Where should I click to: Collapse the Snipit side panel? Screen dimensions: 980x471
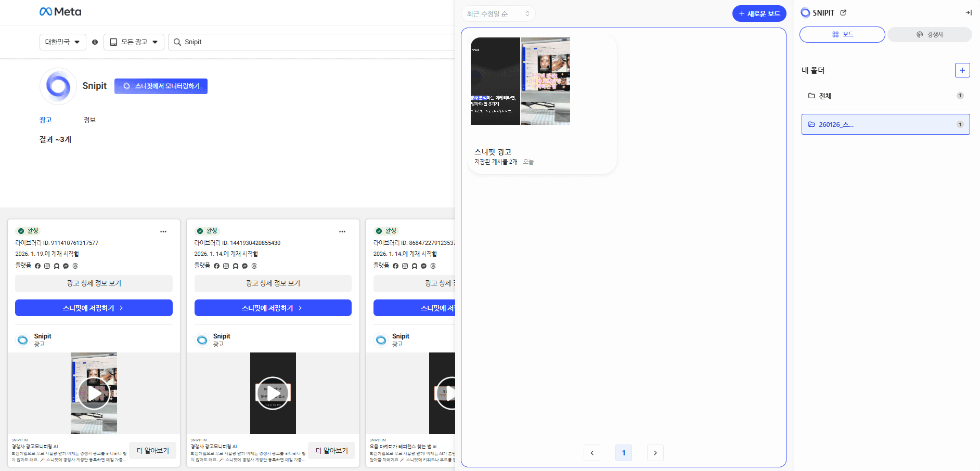(969, 12)
